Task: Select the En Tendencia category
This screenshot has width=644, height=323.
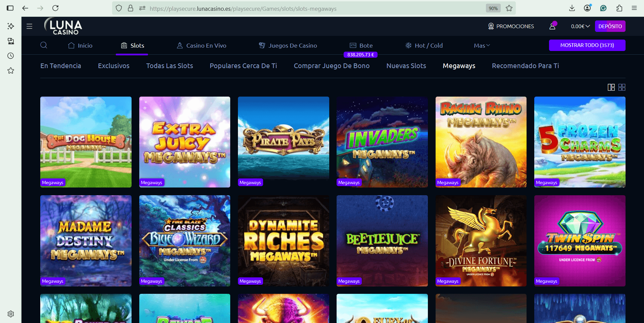Action: (x=61, y=66)
